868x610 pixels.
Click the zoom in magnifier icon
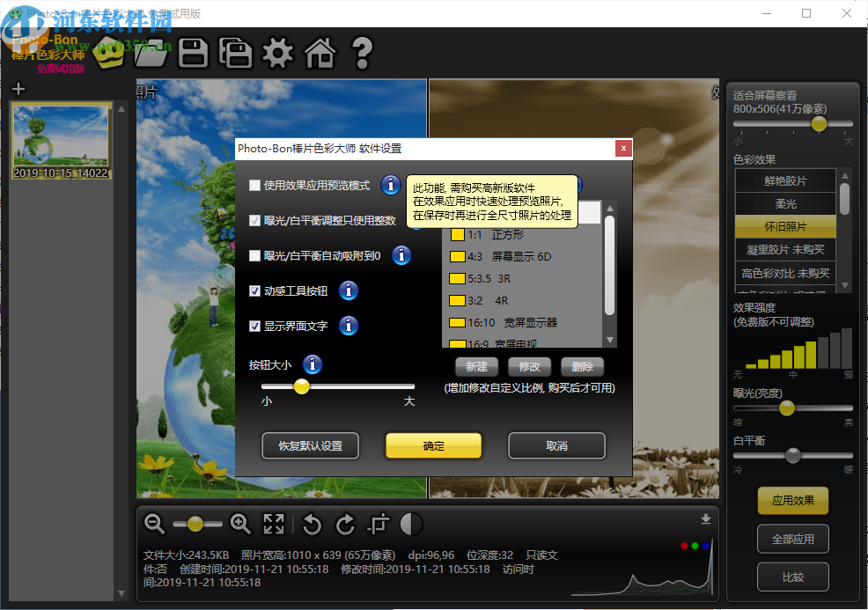(x=241, y=524)
